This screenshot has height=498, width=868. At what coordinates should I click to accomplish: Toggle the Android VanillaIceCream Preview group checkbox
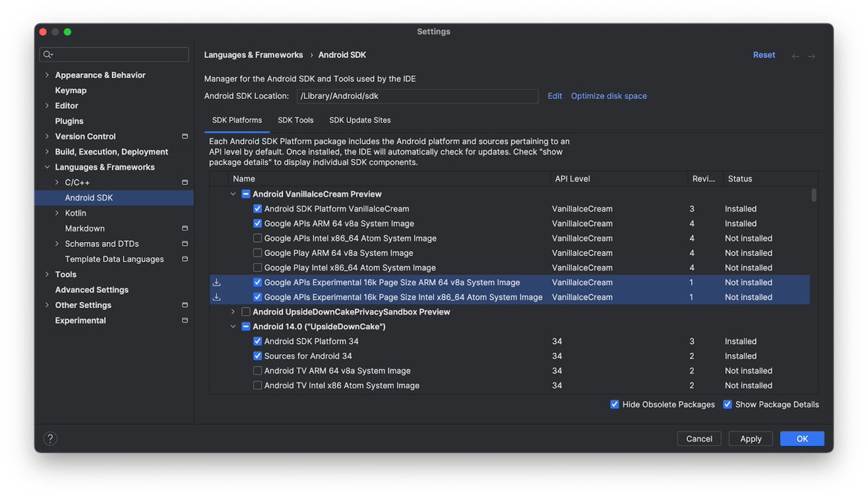246,194
